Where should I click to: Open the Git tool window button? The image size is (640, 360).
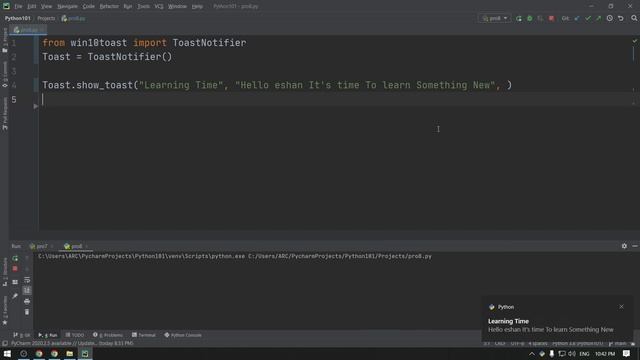(21, 335)
